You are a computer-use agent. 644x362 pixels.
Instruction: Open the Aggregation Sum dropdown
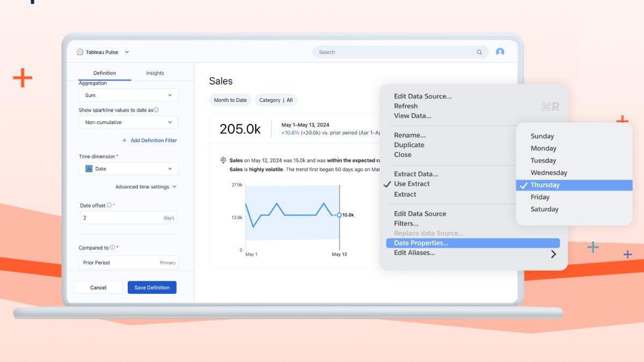point(129,95)
